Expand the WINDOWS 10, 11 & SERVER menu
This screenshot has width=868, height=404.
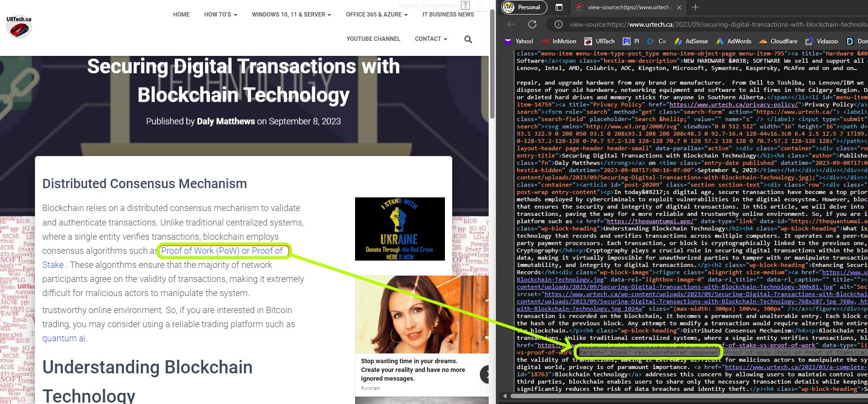(x=291, y=15)
